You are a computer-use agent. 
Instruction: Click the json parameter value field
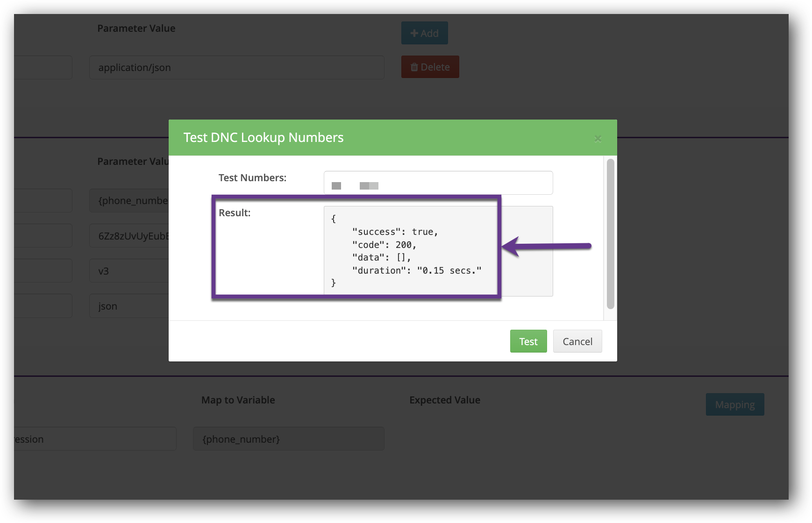[x=129, y=306]
